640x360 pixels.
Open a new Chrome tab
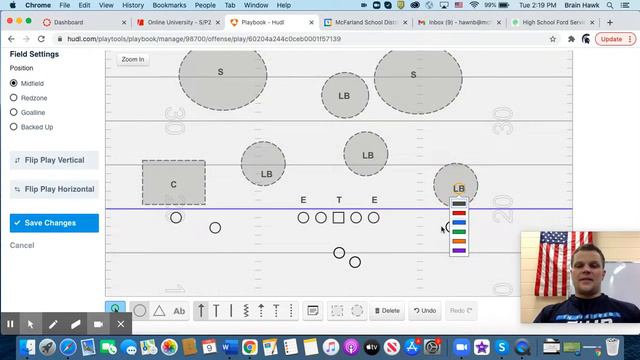point(610,22)
